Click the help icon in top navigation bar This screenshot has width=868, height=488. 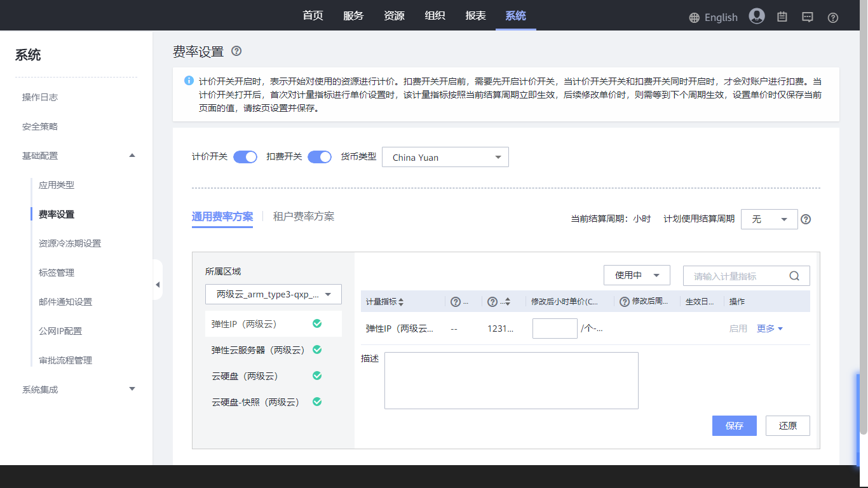(833, 18)
